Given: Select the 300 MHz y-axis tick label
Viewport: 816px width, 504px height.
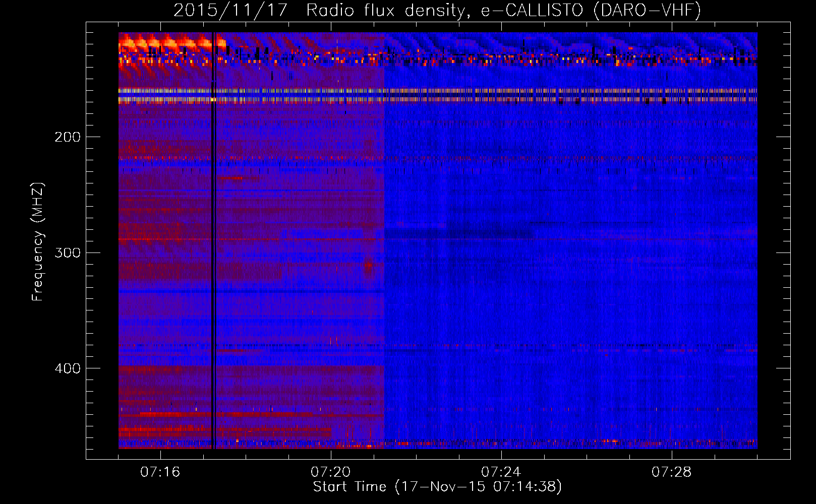Looking at the screenshot, I should [x=68, y=253].
